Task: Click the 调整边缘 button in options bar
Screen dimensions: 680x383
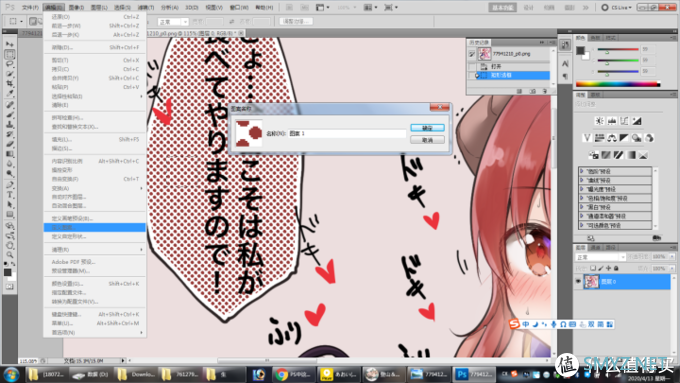Action: tap(296, 21)
